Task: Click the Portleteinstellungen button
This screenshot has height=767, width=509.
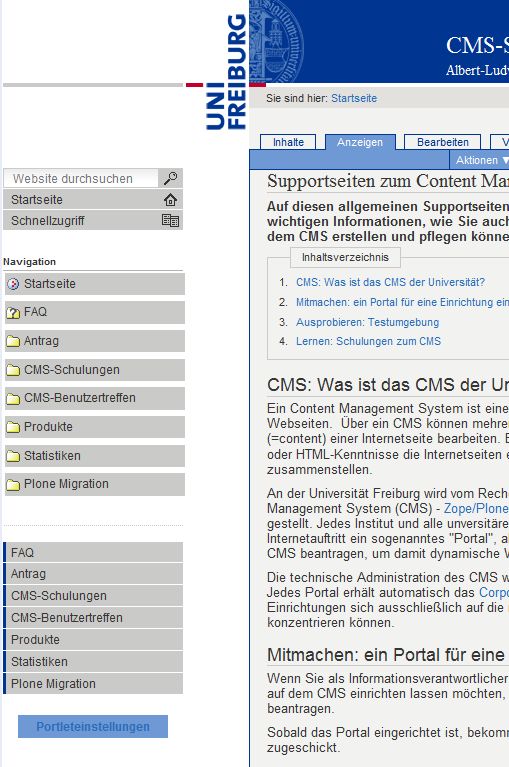Action: point(93,726)
